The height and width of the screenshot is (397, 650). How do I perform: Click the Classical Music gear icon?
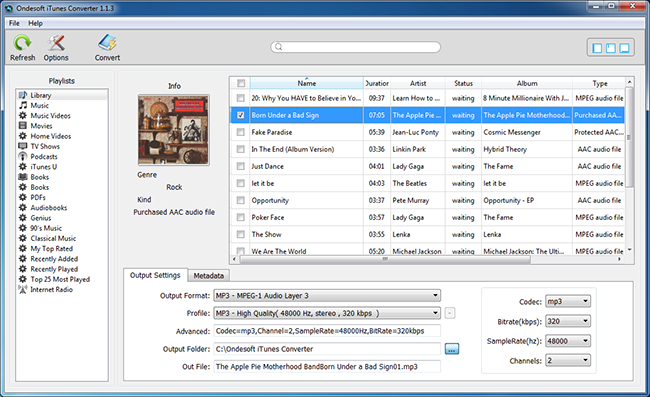click(23, 238)
